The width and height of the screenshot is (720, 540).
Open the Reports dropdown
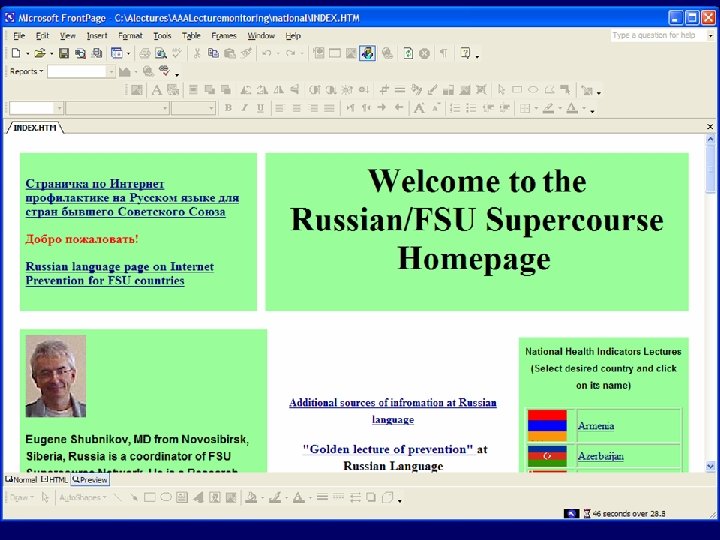pos(27,71)
